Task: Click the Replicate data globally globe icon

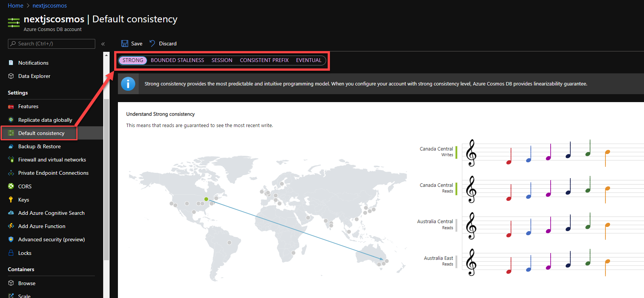Action: point(11,120)
